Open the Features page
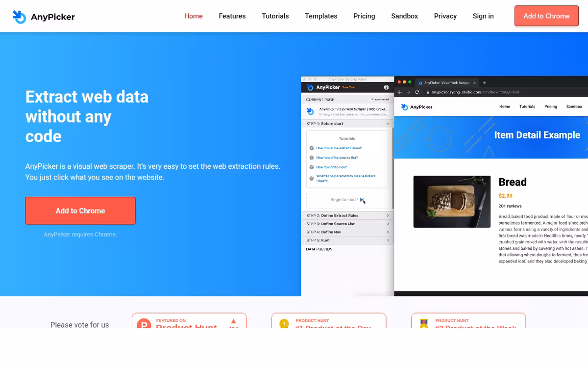588x368 pixels. [x=232, y=16]
